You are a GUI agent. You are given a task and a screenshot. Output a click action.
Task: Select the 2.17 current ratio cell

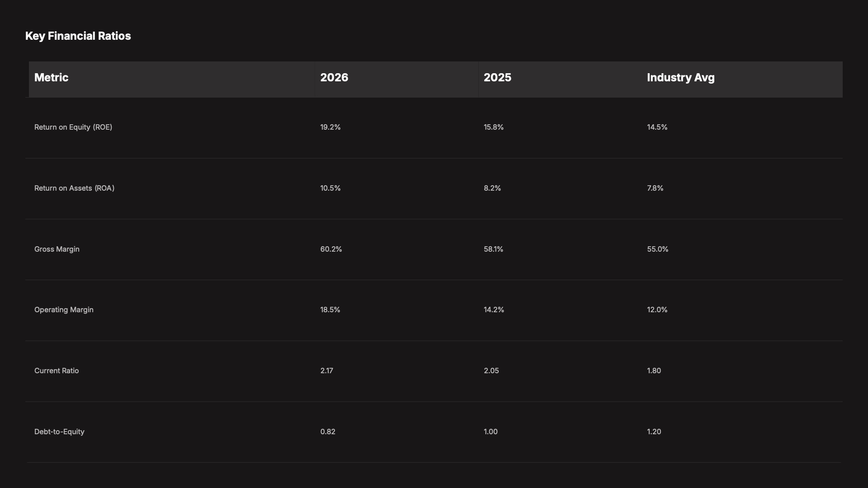tap(326, 371)
